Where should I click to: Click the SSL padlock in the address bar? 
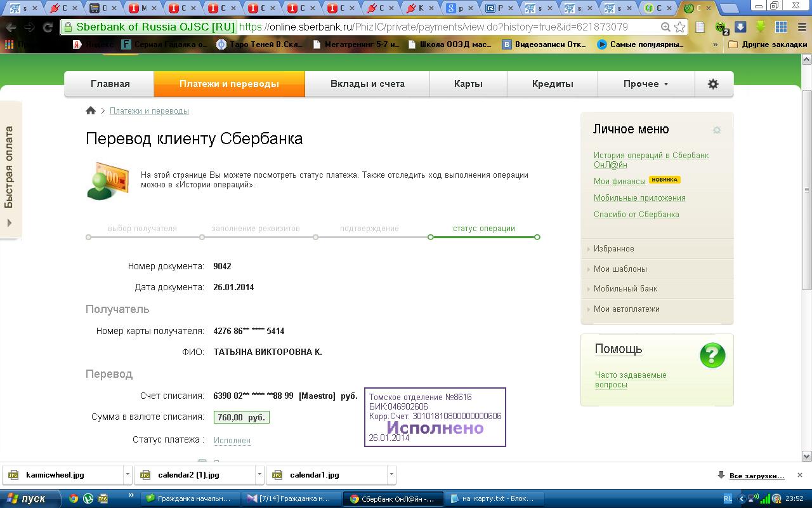(x=69, y=27)
